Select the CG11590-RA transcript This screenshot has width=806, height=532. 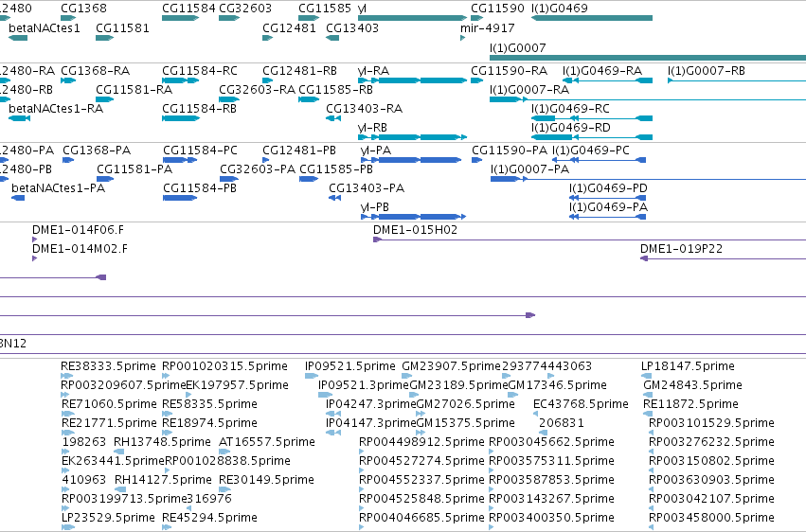point(477,80)
